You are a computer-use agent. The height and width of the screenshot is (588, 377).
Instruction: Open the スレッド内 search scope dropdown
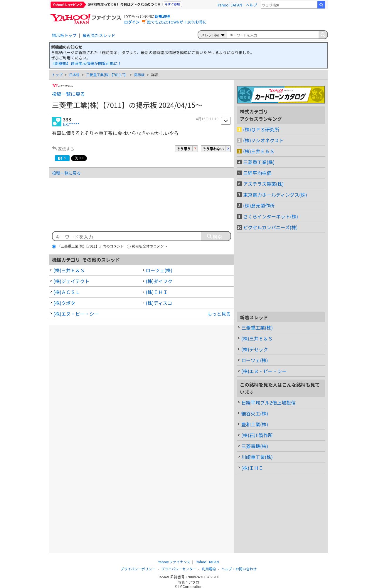(x=213, y=35)
